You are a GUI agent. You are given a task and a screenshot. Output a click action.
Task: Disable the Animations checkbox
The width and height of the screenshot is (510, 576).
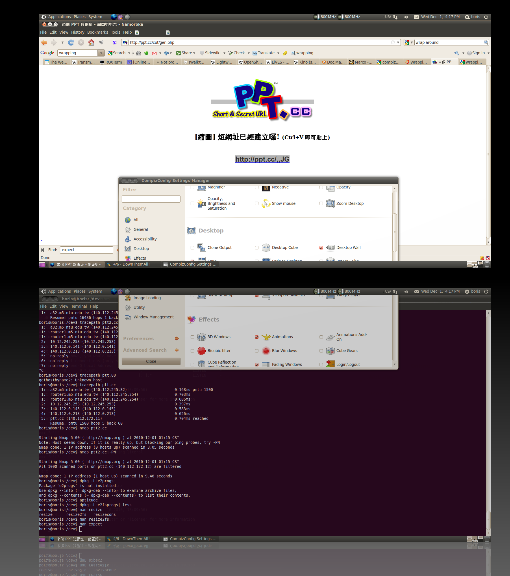point(257,337)
